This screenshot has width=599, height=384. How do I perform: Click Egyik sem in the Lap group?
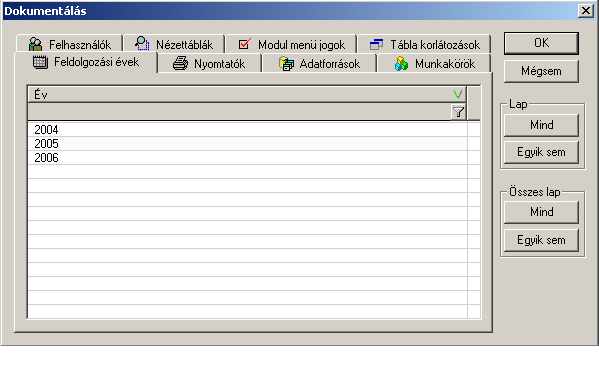[541, 152]
